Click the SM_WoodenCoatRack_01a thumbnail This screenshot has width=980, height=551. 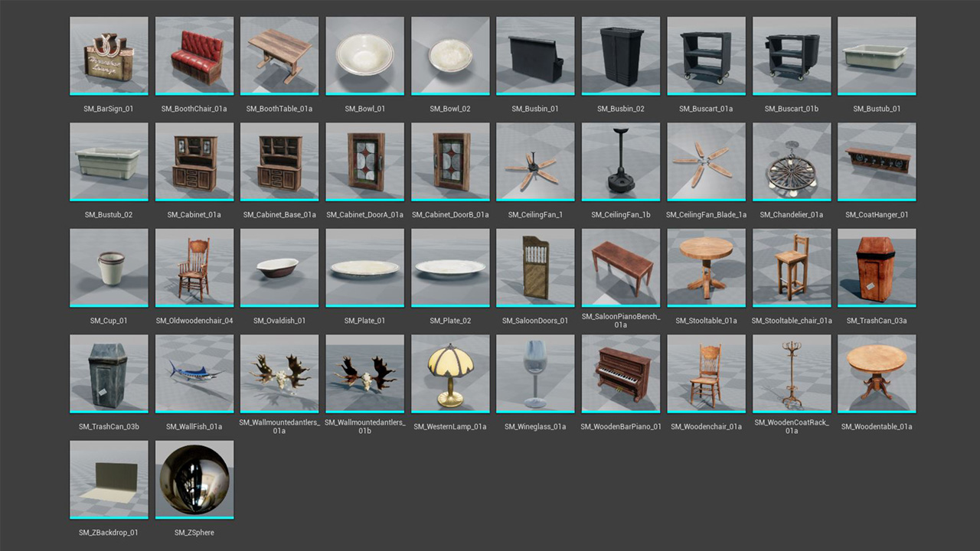coord(792,373)
